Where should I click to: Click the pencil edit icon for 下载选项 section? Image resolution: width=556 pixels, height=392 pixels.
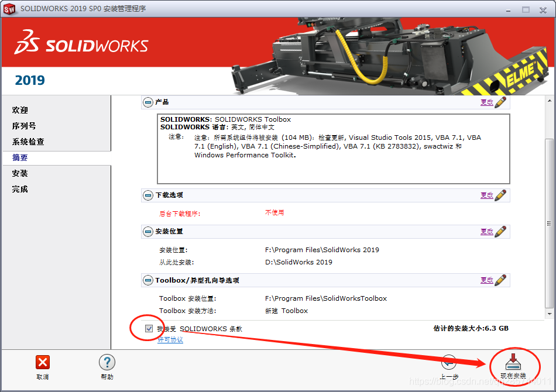[x=500, y=195]
